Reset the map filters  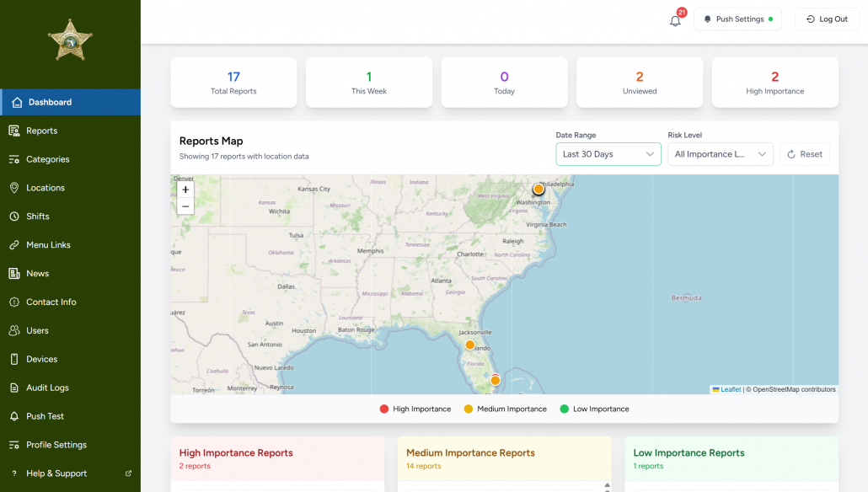click(804, 154)
